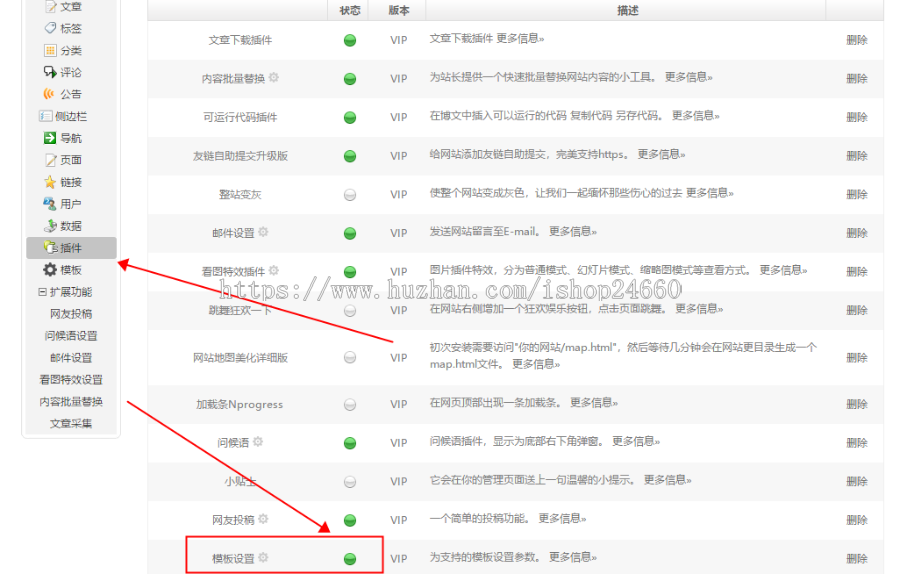Enable the 加载条Nprogress status toggle
The image size is (900, 574).
pyautogui.click(x=350, y=405)
